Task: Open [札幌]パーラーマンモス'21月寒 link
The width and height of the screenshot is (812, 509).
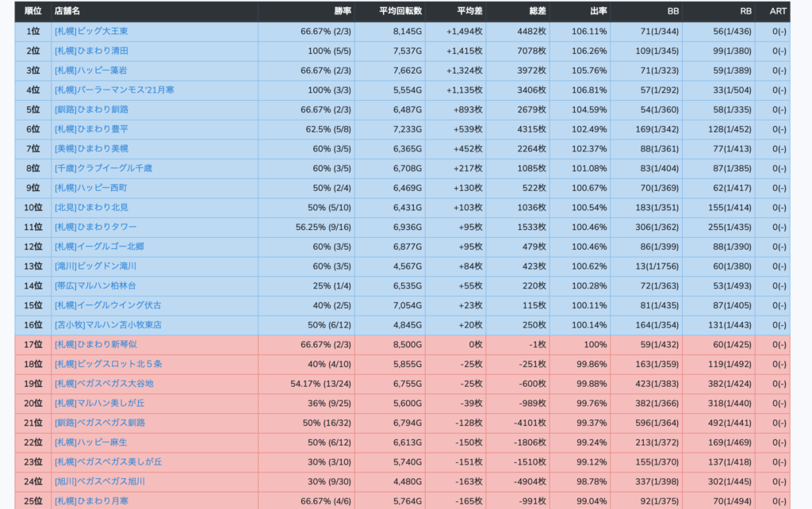Action: coord(114,90)
